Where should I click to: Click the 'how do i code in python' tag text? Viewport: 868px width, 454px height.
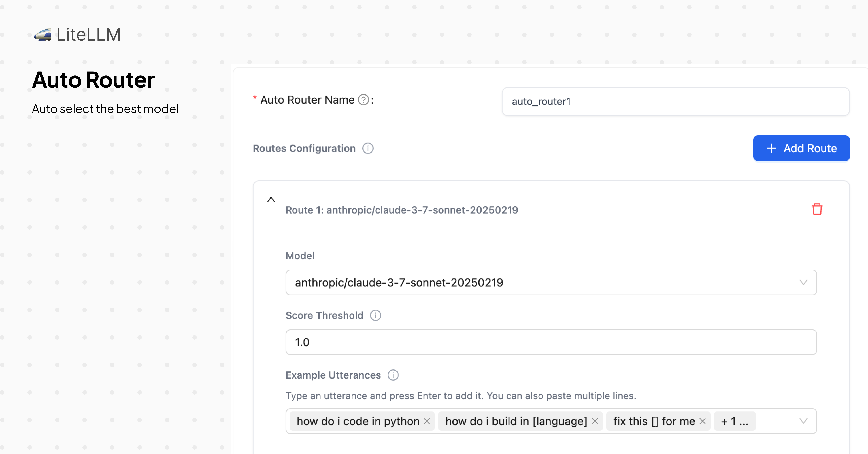[358, 421]
